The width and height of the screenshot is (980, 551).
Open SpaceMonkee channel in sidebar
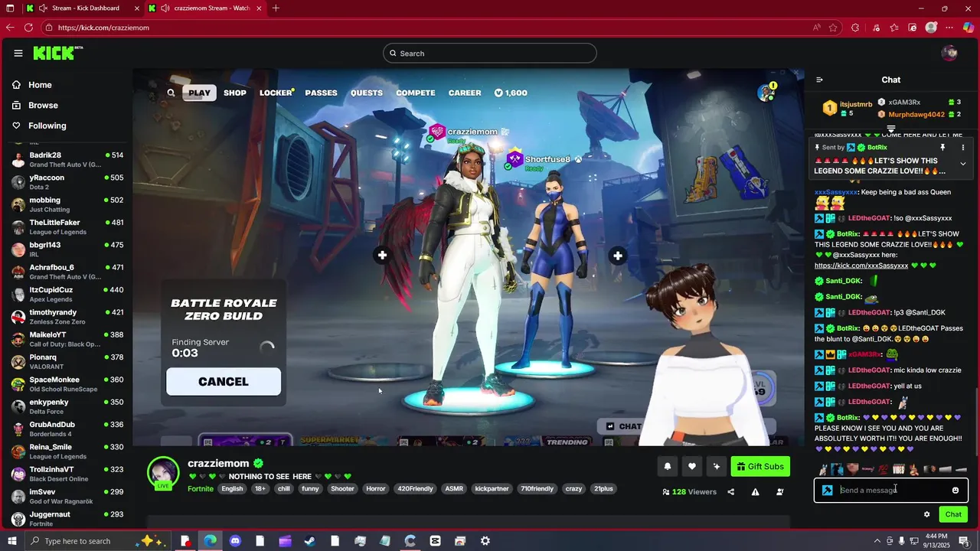coord(67,384)
